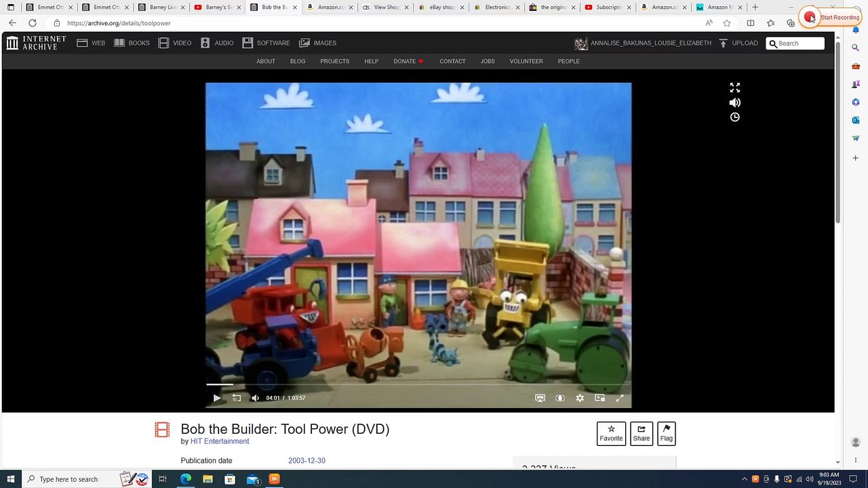Viewport: 868px width, 488px height.
Task: Open the Windows Start menu
Action: 10,479
